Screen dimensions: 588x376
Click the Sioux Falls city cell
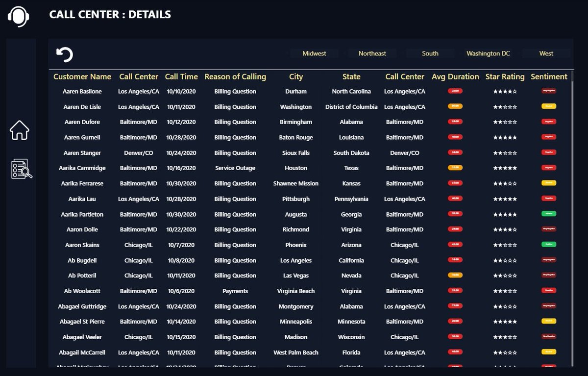pos(296,153)
